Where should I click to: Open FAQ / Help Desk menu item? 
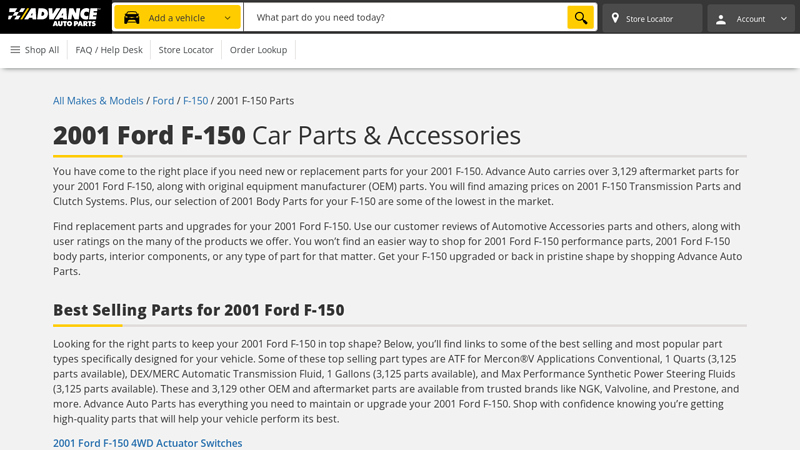[109, 50]
